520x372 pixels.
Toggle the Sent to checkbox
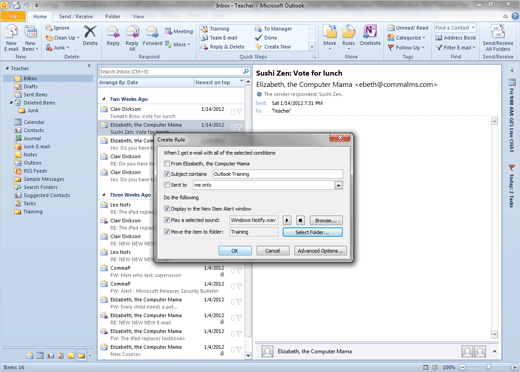(x=167, y=185)
